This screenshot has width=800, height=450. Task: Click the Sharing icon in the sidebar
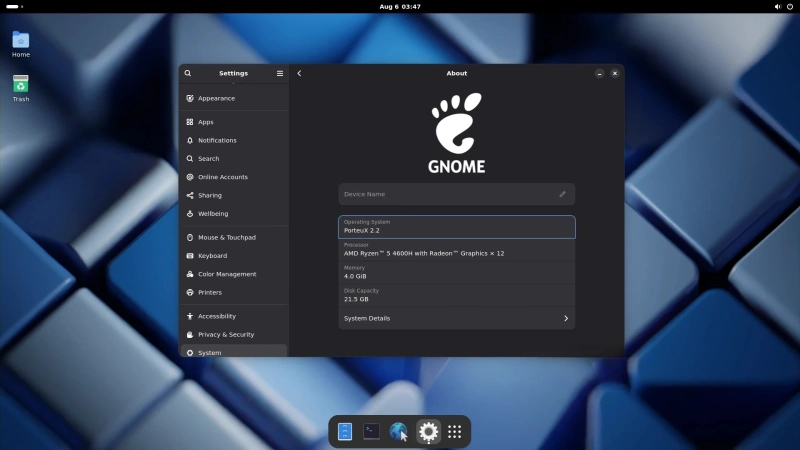[190, 195]
